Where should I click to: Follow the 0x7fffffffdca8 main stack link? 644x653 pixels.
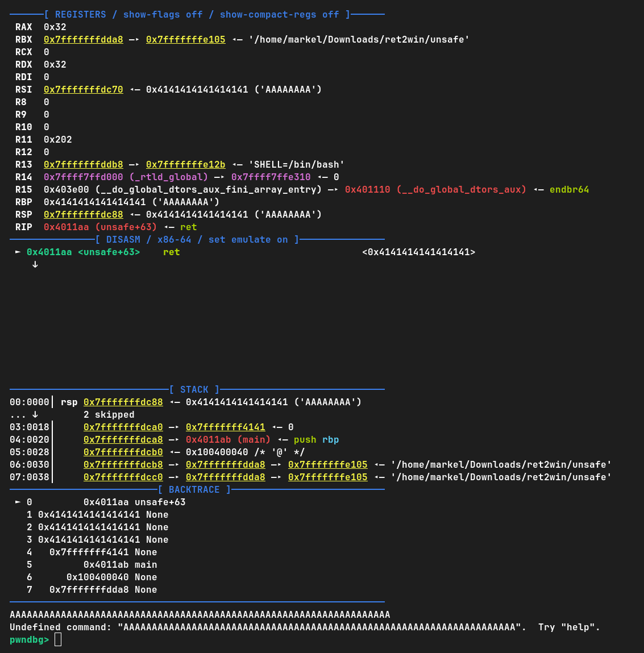pos(123,439)
